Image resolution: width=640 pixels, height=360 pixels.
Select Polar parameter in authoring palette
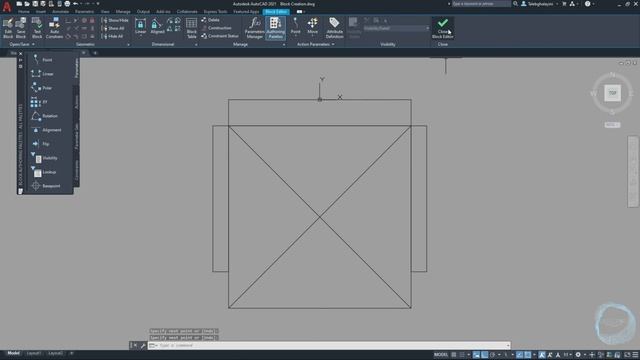[x=42, y=88]
